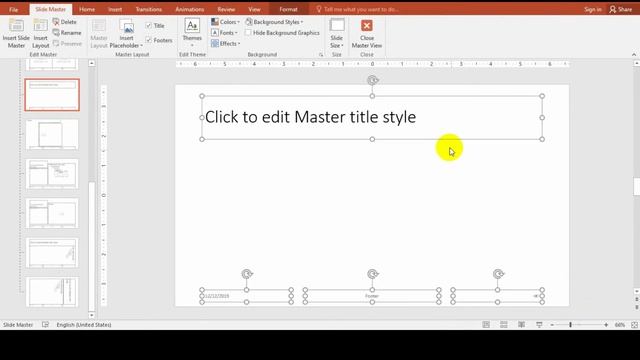Click footer placeholder rotate handle
This screenshot has height=360, width=640.
(372, 274)
